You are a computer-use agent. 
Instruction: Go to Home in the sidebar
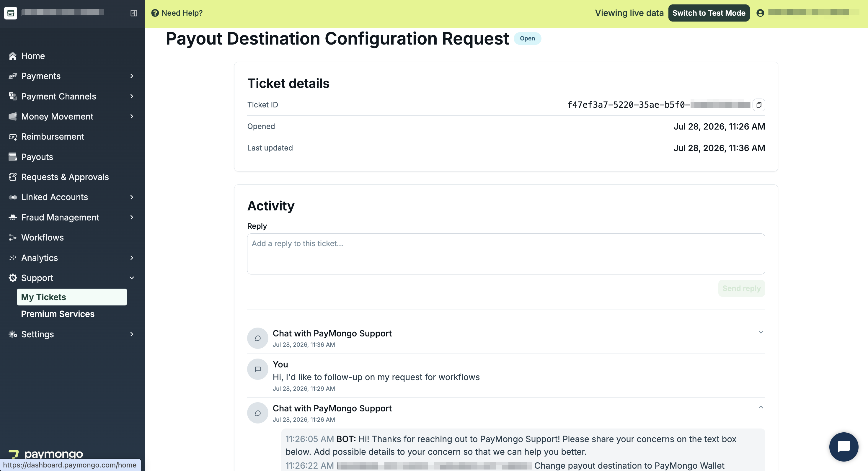33,56
